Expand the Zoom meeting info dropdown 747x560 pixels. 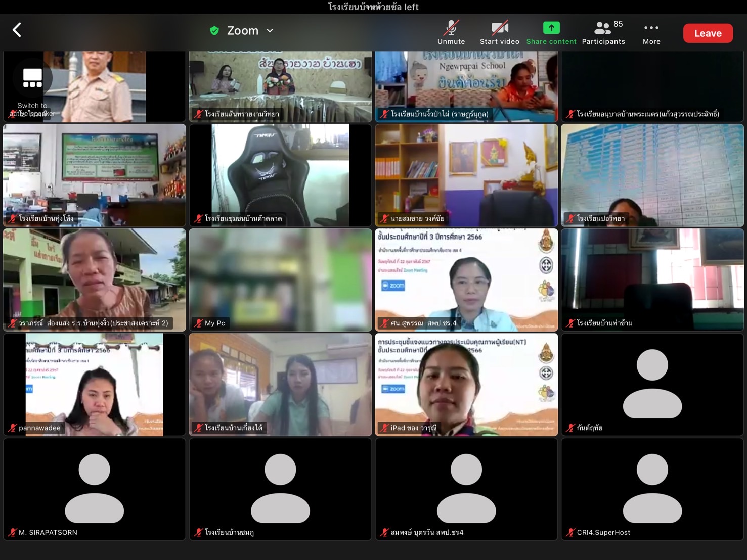(270, 31)
